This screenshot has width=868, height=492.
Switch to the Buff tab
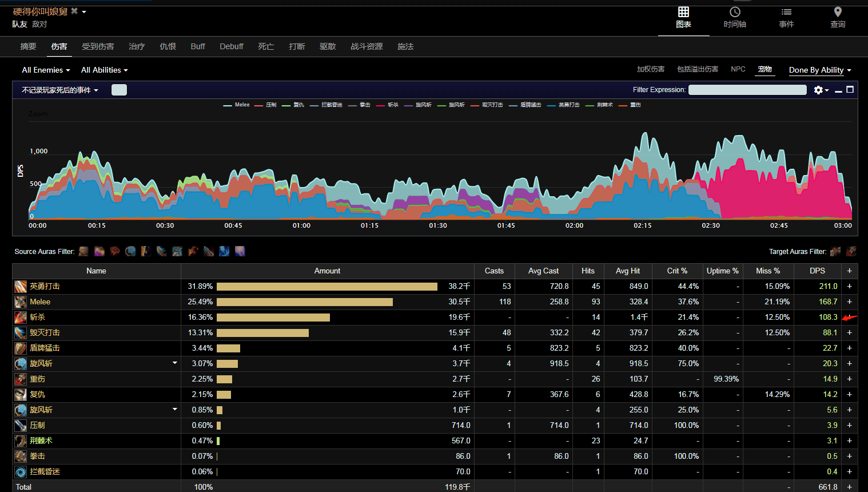(198, 46)
